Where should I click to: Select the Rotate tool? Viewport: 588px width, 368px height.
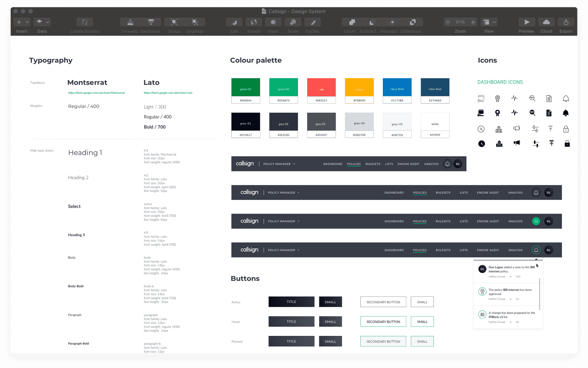pos(254,22)
